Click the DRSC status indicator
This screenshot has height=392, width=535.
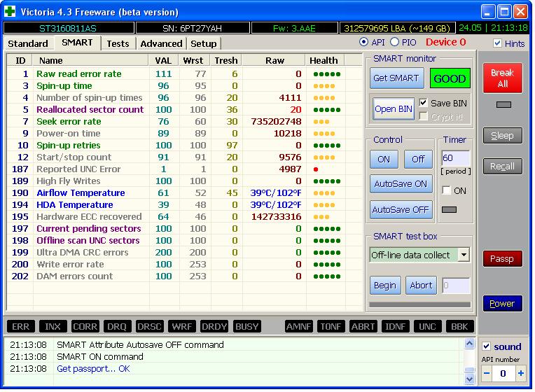point(149,326)
